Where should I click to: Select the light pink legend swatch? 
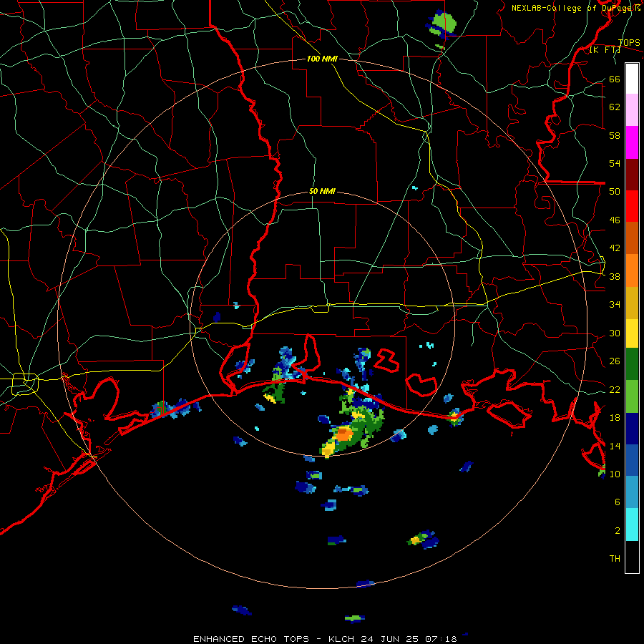[632, 110]
